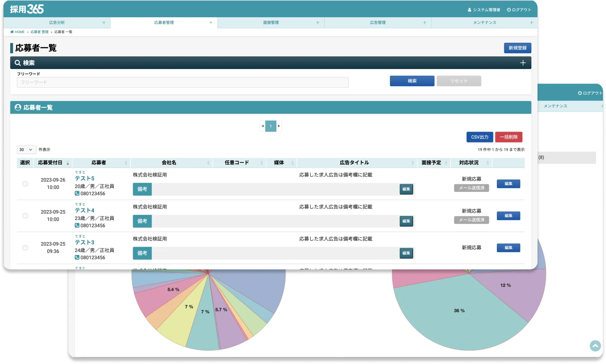This screenshot has height=364, width=606.
Task: Expand 広告分析 menu plus sign
Action: point(104,22)
